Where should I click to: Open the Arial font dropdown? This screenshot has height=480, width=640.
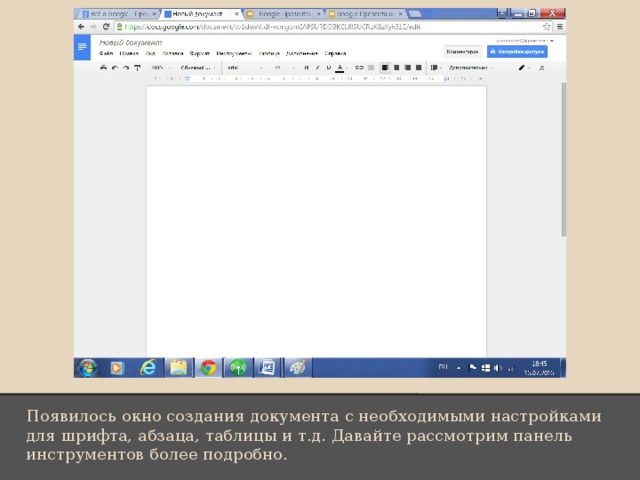(x=245, y=68)
